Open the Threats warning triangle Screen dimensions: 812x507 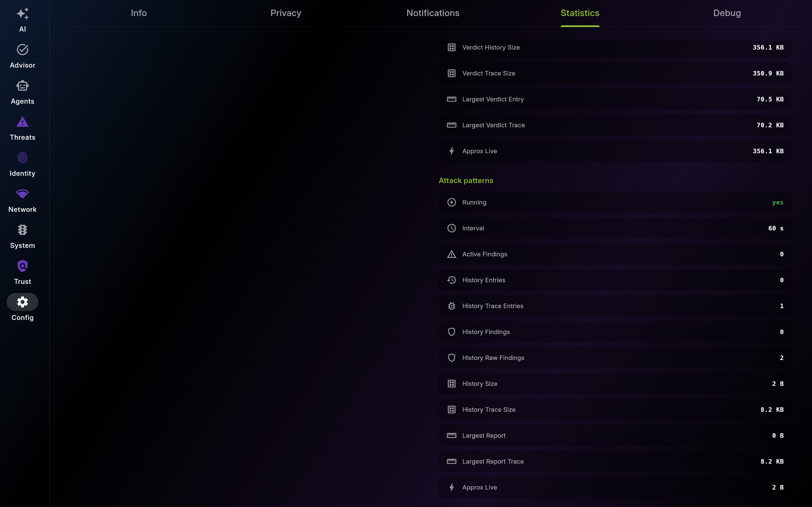(23, 122)
